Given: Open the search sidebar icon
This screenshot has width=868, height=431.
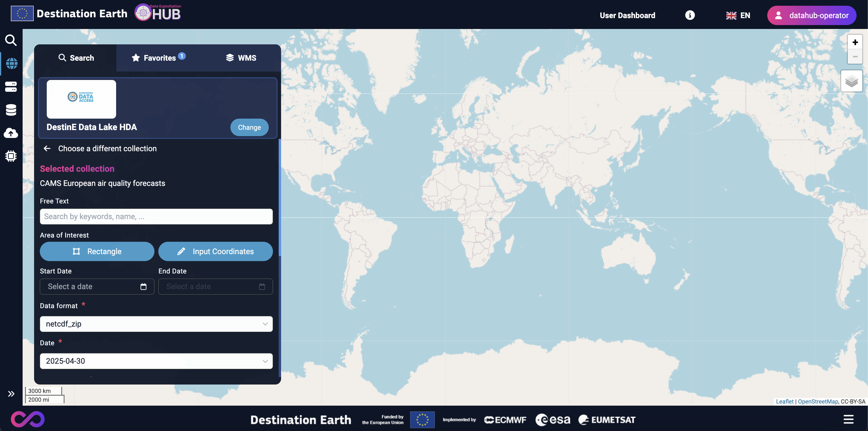Looking at the screenshot, I should 11,40.
